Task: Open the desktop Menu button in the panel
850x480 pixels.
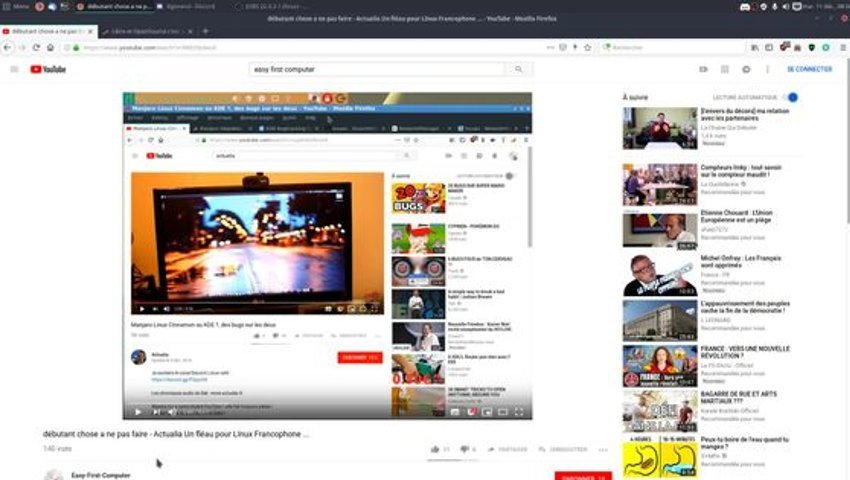Action: click(x=16, y=7)
